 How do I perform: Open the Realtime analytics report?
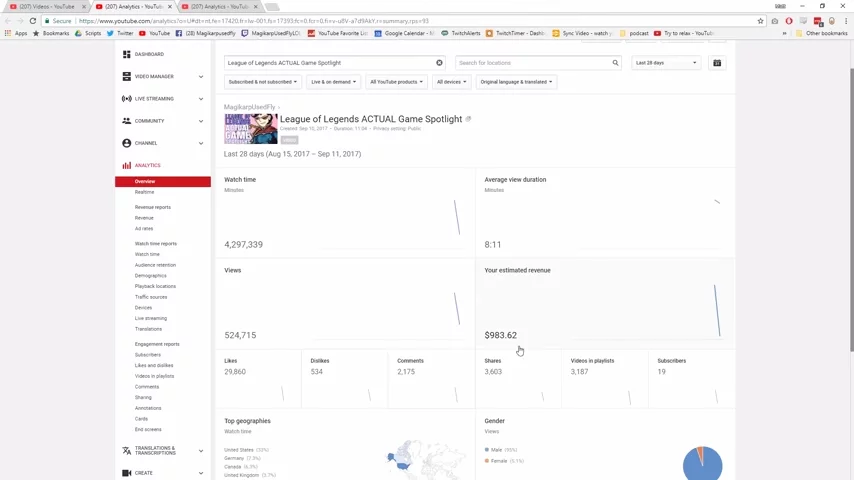[145, 192]
